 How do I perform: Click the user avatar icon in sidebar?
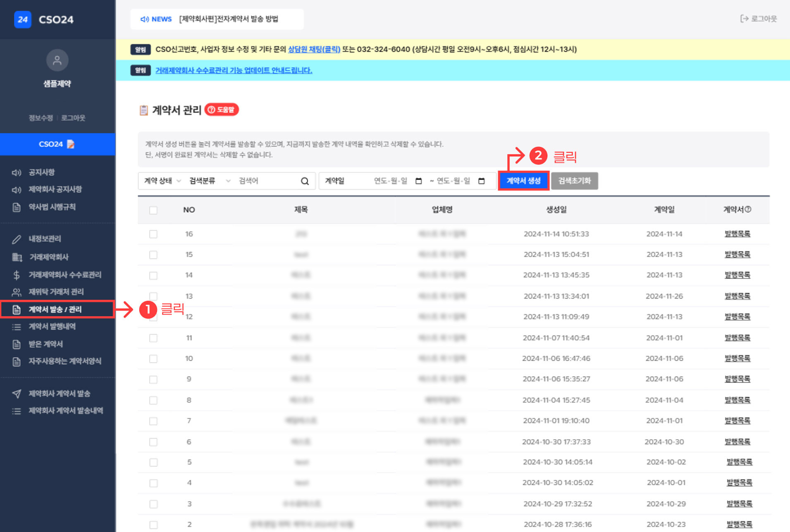[x=57, y=60]
